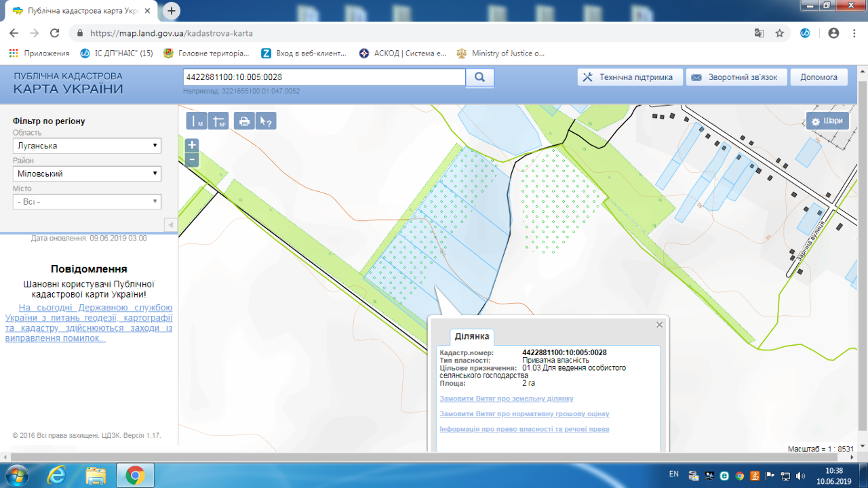
Task: Expand the Область dropdown
Action: (87, 146)
